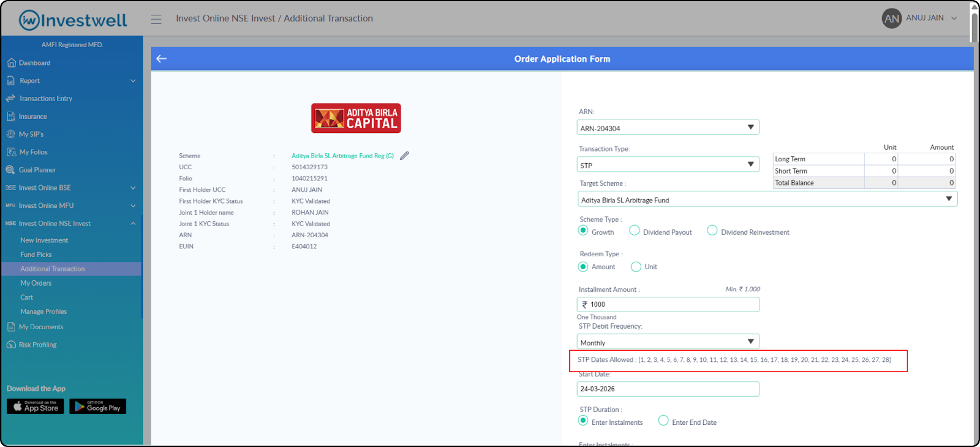Collapse Invest Online NSE Invest chevron
The height and width of the screenshot is (447, 980).
point(134,223)
